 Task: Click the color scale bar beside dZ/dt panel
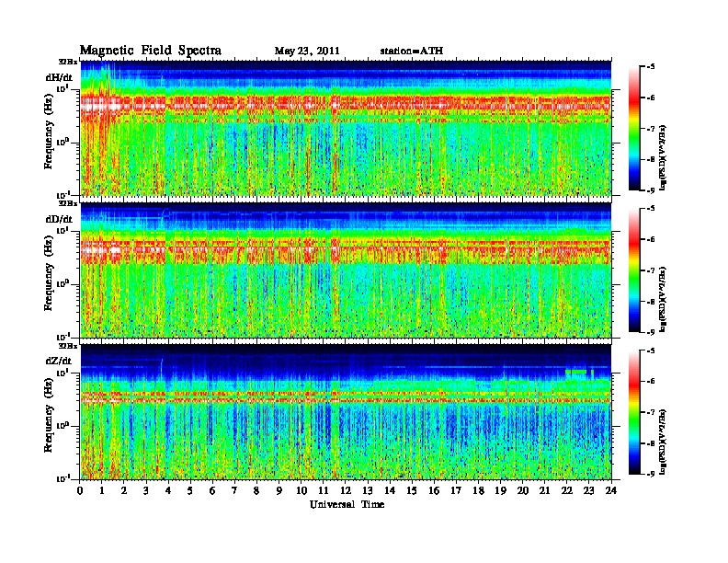tap(634, 412)
